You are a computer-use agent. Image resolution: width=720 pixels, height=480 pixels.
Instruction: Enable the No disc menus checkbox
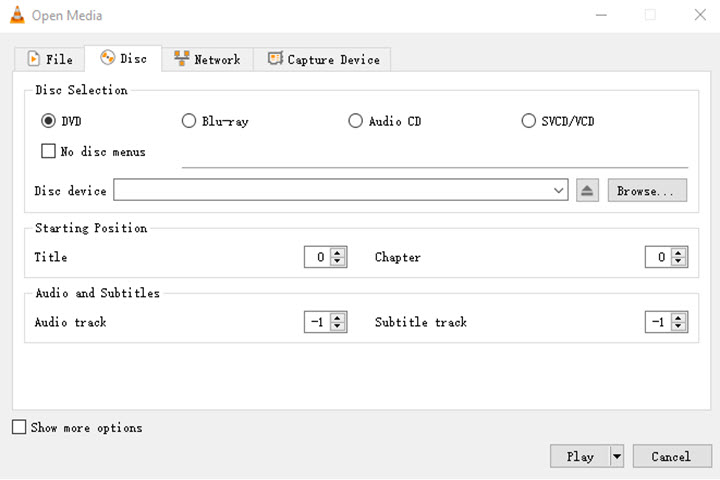point(48,152)
